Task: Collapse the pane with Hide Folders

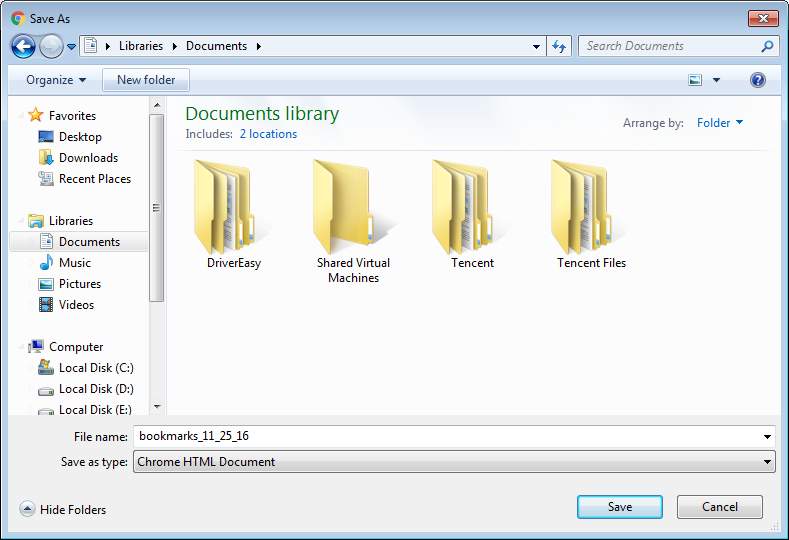Action: tap(63, 509)
